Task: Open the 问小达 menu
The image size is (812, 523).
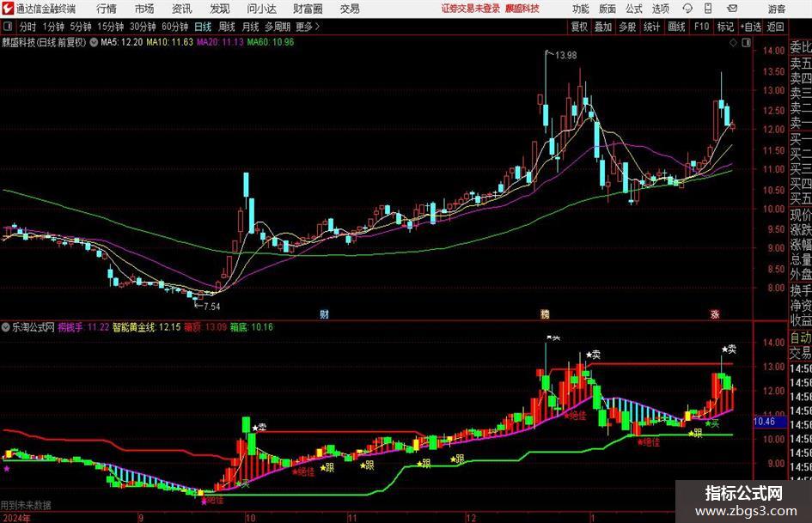Action: pyautogui.click(x=261, y=9)
